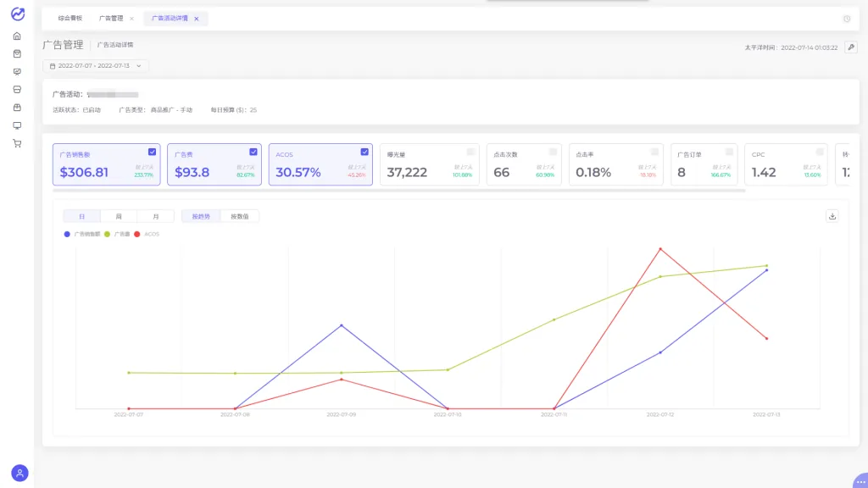Click the 每日预算 ($): 25 text
868x488 pixels.
click(234, 110)
